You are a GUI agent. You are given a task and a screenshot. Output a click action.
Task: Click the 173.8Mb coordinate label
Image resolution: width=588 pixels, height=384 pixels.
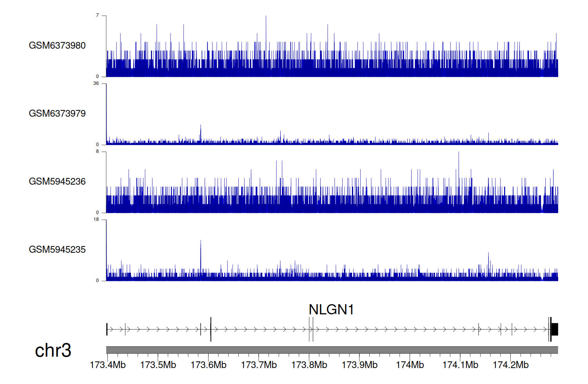[309, 365]
